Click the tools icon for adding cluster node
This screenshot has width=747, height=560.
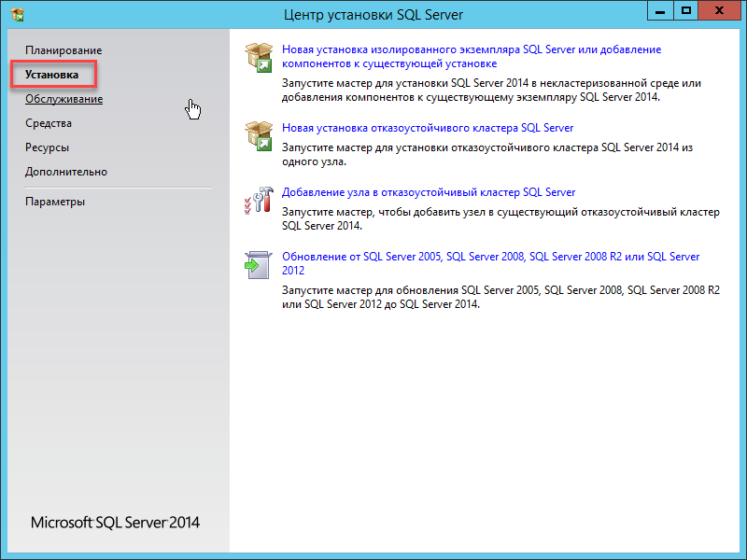[257, 199]
